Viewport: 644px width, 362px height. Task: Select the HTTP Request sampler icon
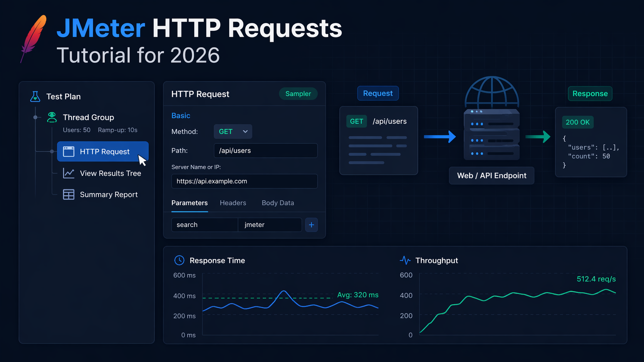[x=69, y=152]
